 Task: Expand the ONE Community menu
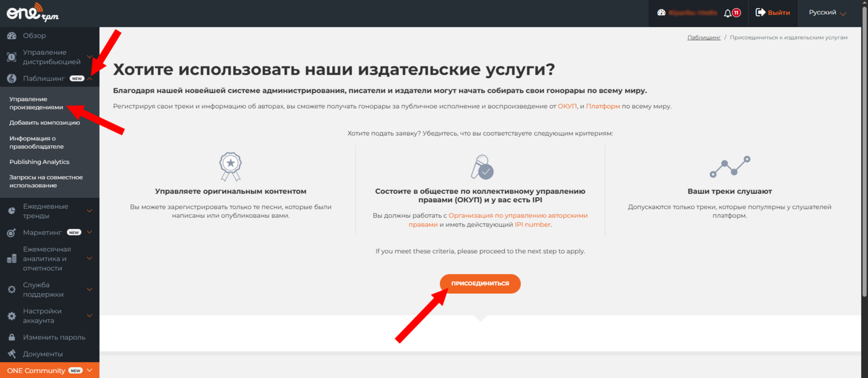pos(90,370)
